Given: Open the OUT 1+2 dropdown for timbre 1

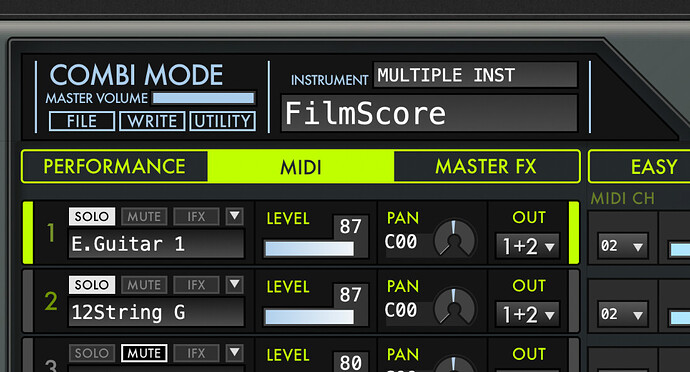Looking at the screenshot, I should click(x=527, y=246).
